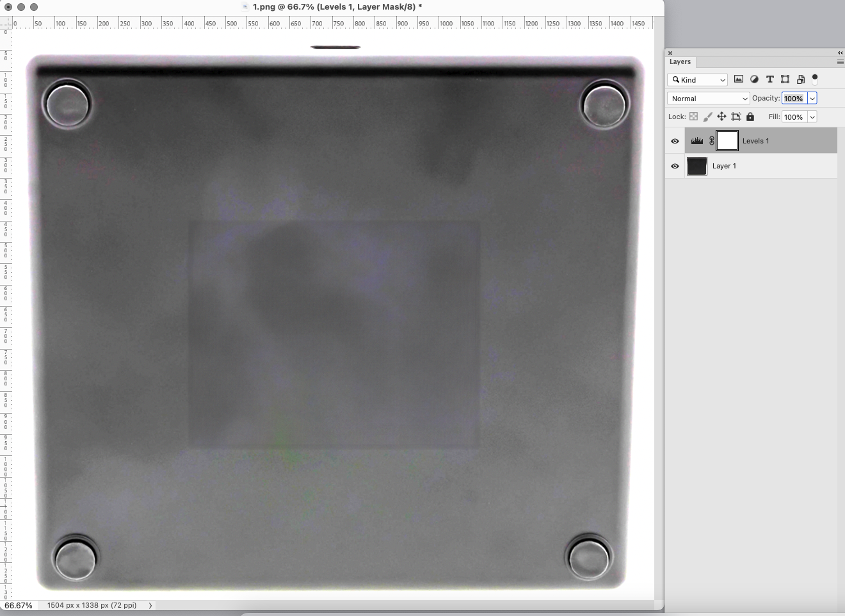Select the smart objects filter icon
This screenshot has height=616, width=845.
(x=801, y=79)
